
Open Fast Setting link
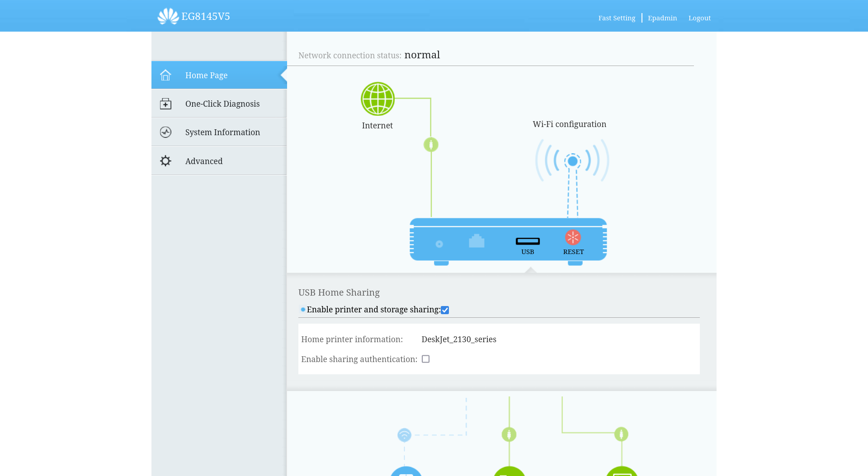click(x=617, y=18)
